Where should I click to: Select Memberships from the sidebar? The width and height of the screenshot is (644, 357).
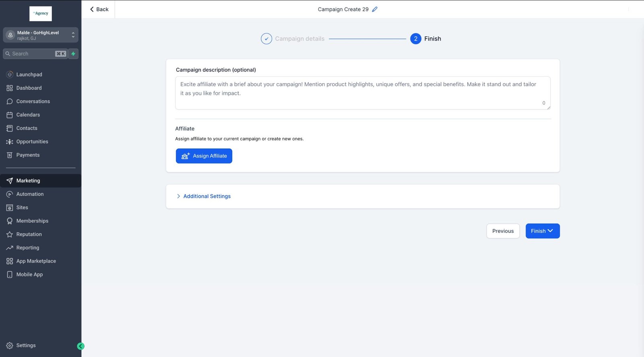point(32,221)
